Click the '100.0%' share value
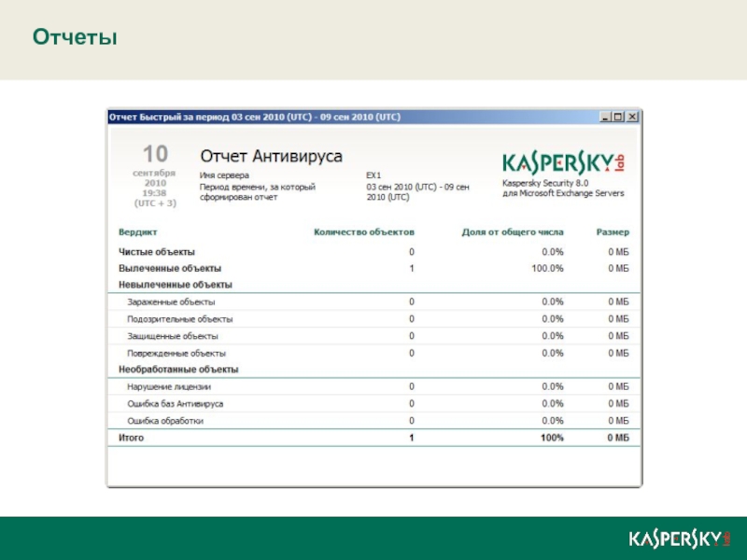 pyautogui.click(x=547, y=268)
